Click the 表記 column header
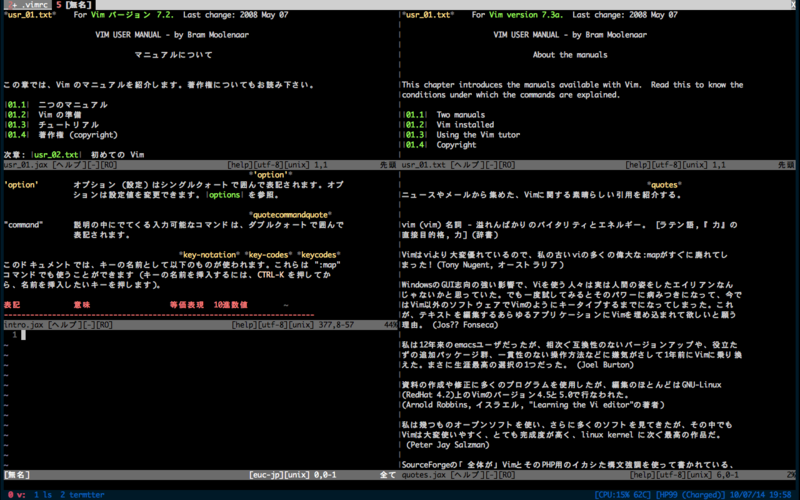The width and height of the screenshot is (800, 500). [x=12, y=305]
